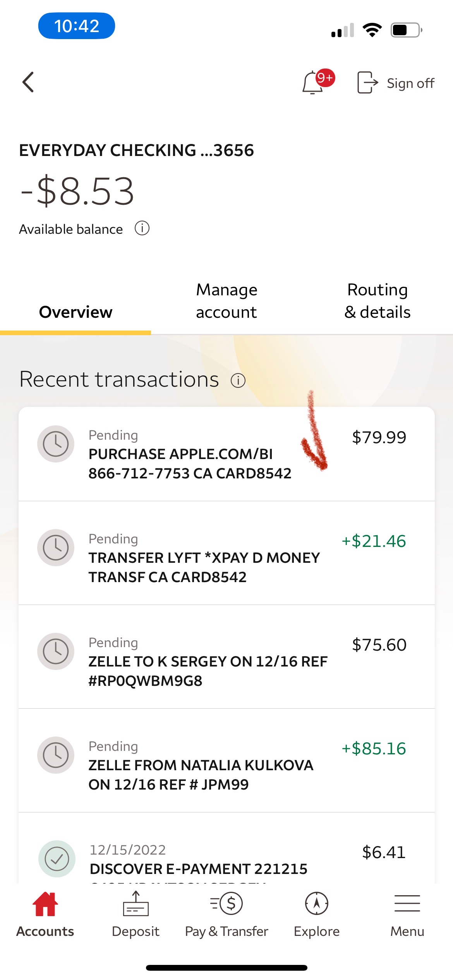Screen dimensions: 453x980
Task: Click the Sign off text link
Action: pyautogui.click(x=410, y=83)
